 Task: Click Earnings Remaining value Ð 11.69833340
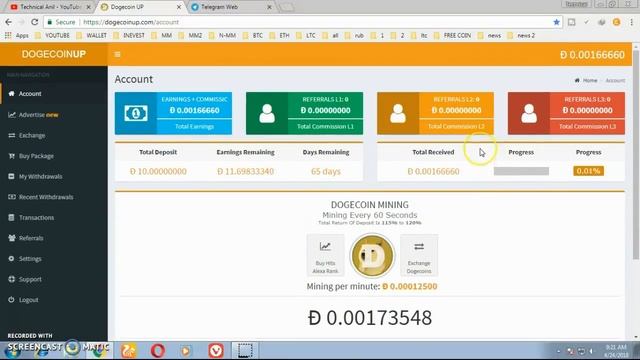(x=245, y=171)
